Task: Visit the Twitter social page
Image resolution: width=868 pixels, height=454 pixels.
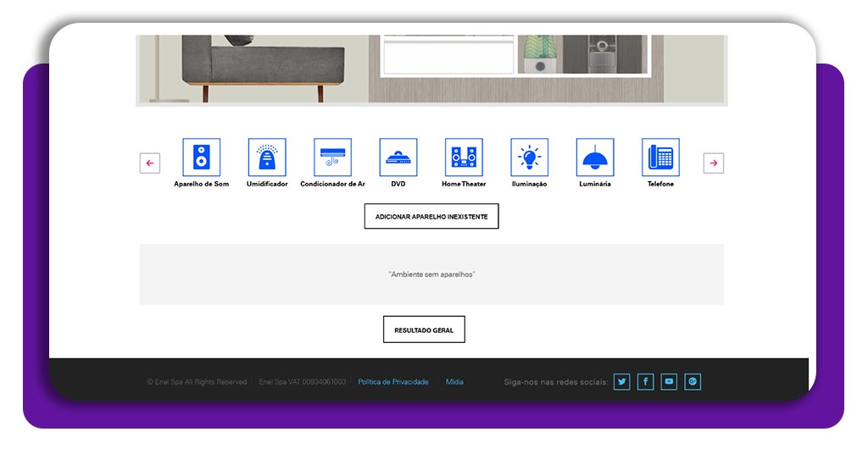Action: 622,382
